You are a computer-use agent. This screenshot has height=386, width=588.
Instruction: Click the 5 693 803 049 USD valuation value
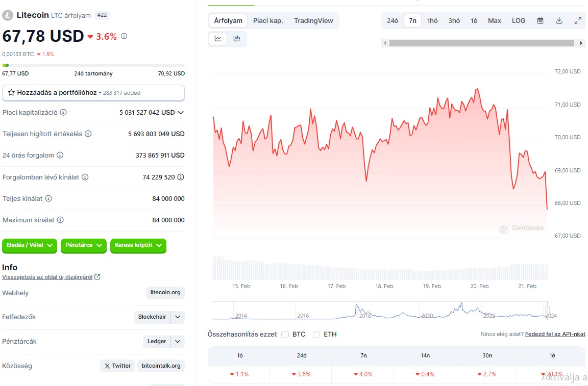point(156,134)
